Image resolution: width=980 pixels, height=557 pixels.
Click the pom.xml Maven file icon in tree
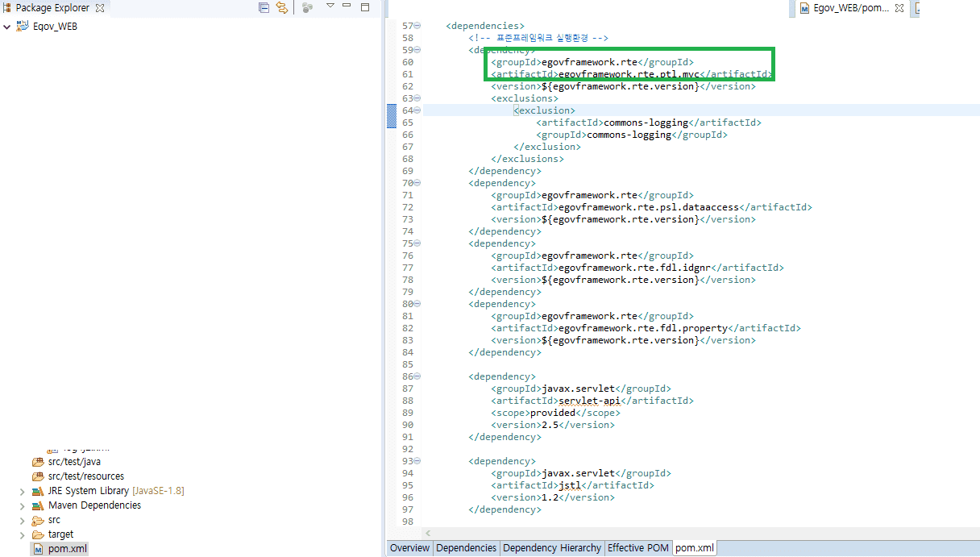tap(38, 549)
